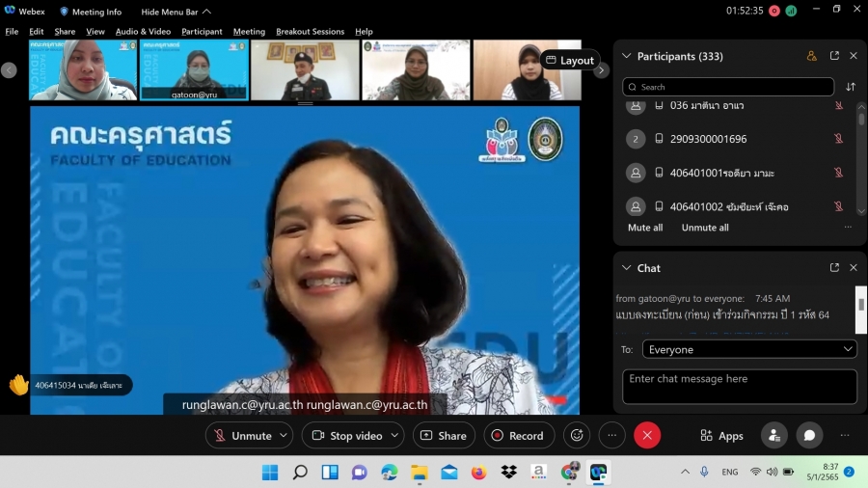This screenshot has height=488, width=868.
Task: Pop out the Participants panel
Action: 834,56
